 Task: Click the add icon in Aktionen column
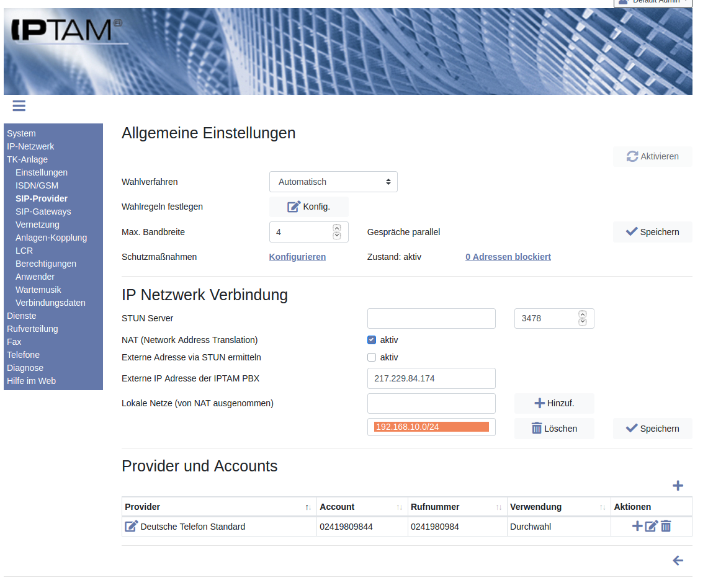click(x=637, y=527)
